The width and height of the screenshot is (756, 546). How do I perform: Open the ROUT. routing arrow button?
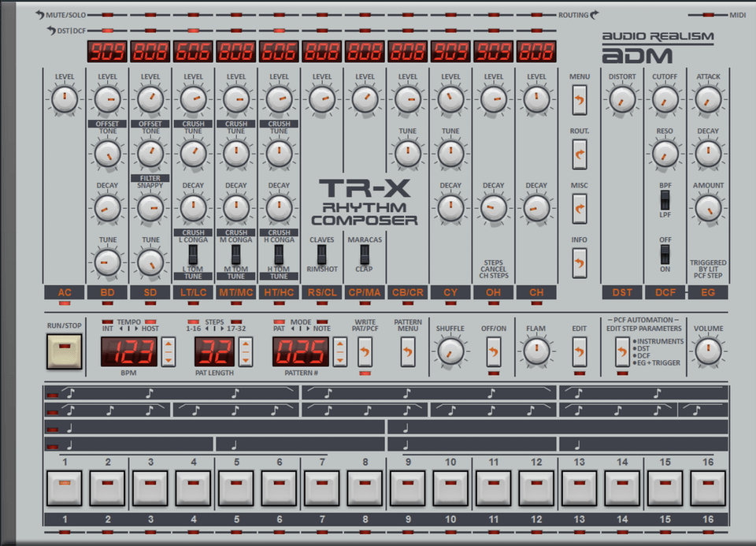(x=579, y=155)
